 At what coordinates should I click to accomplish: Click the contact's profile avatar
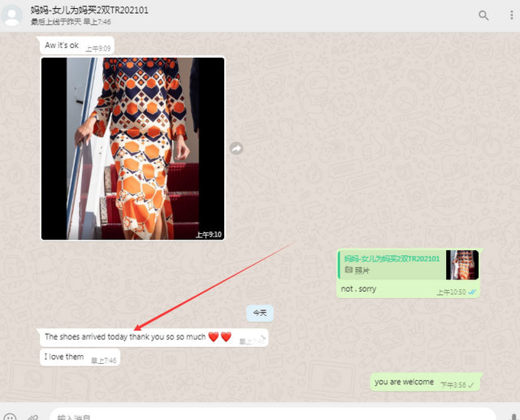pos(12,15)
